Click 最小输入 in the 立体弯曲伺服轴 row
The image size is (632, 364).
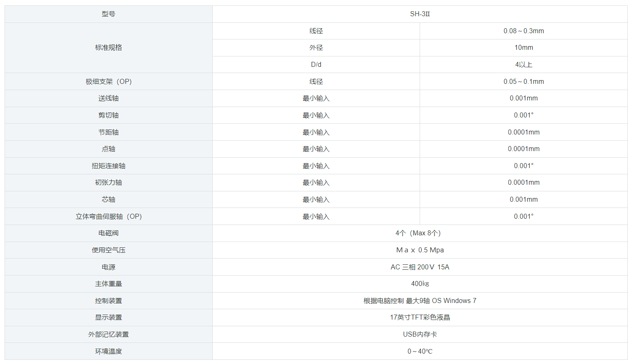point(316,217)
